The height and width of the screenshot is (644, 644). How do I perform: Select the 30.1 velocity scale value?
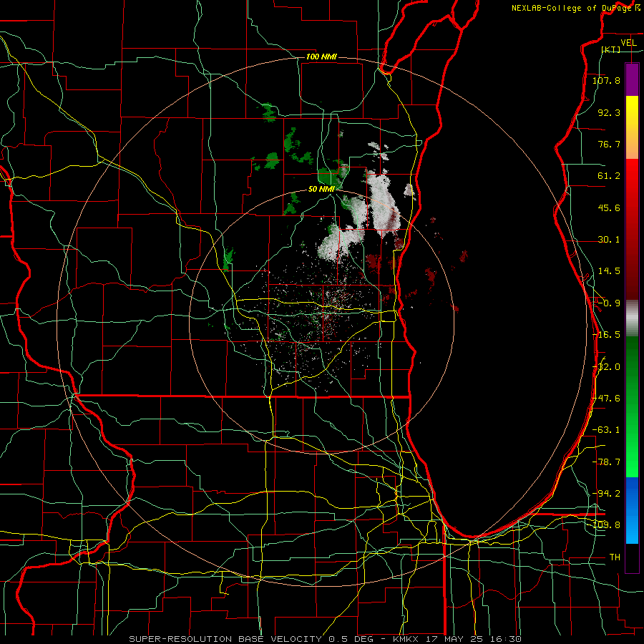pos(609,240)
